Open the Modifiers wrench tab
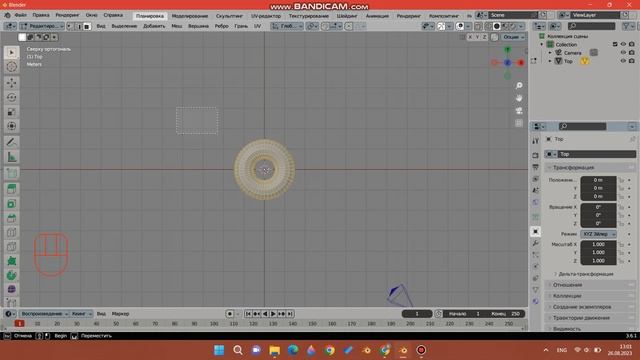 [x=536, y=243]
